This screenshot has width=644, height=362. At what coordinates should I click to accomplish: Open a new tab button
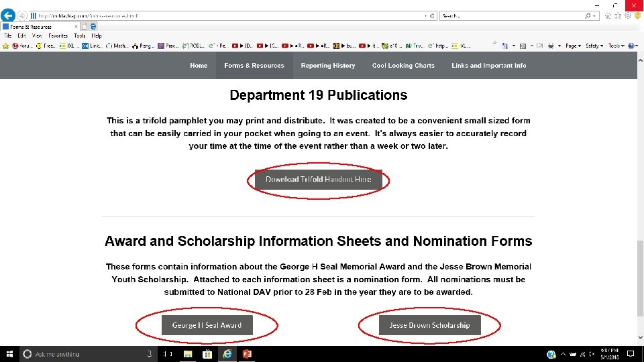click(85, 27)
